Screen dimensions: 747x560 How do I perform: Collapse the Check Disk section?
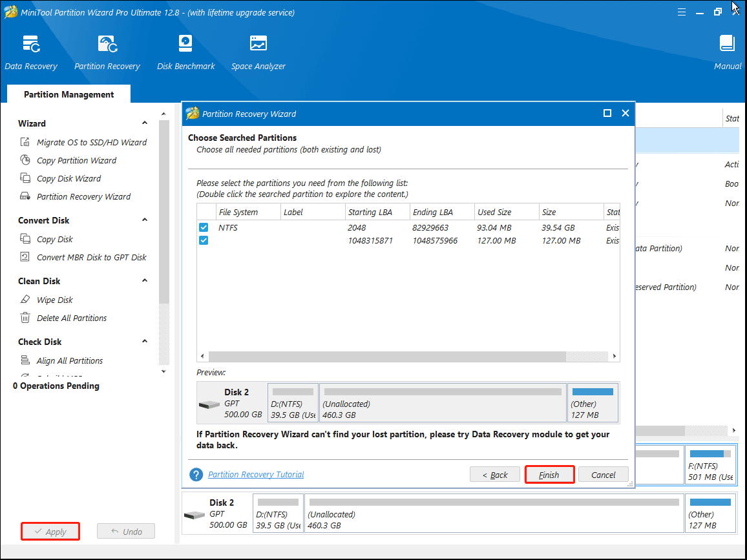click(144, 341)
